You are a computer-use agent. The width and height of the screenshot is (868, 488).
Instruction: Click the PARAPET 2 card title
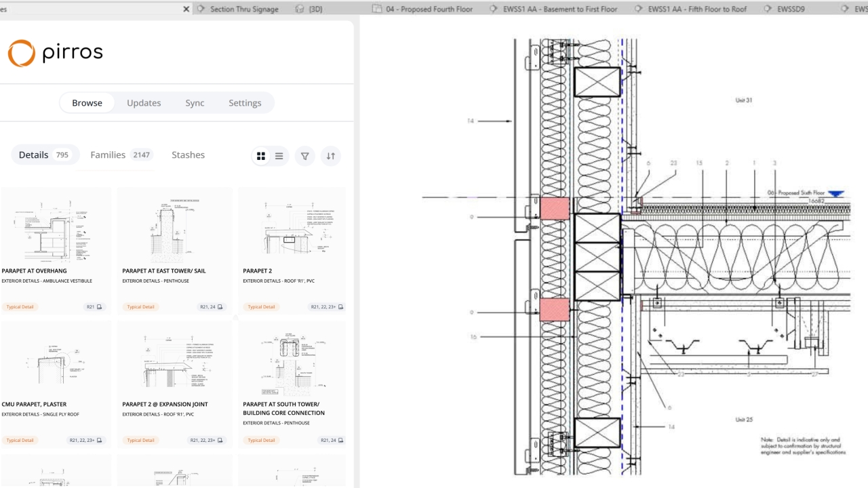[258, 270]
